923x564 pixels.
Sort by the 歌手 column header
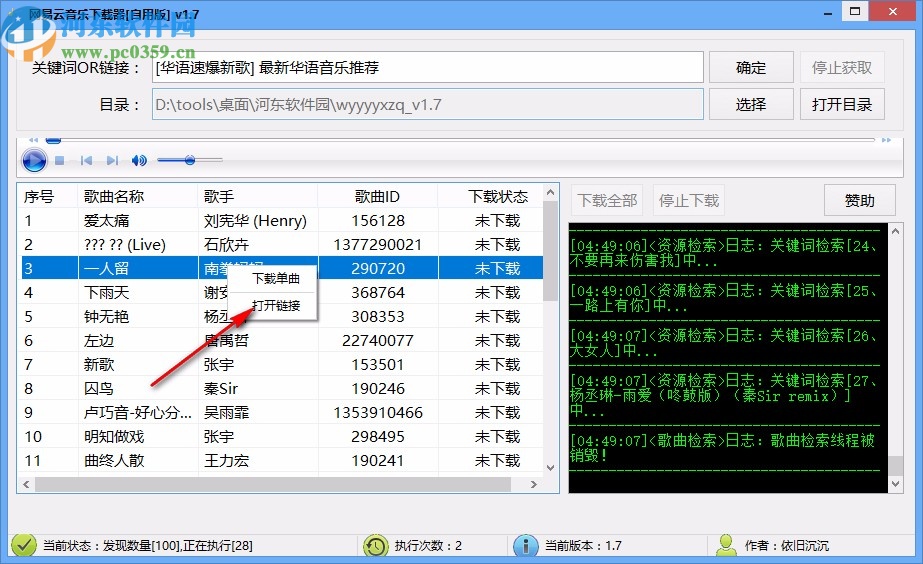pos(257,196)
